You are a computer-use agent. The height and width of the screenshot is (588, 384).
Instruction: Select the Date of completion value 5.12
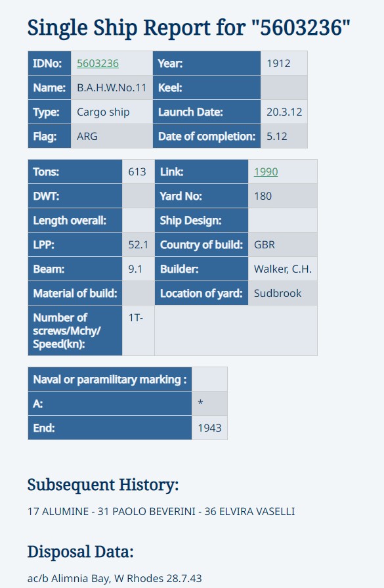[x=277, y=136]
